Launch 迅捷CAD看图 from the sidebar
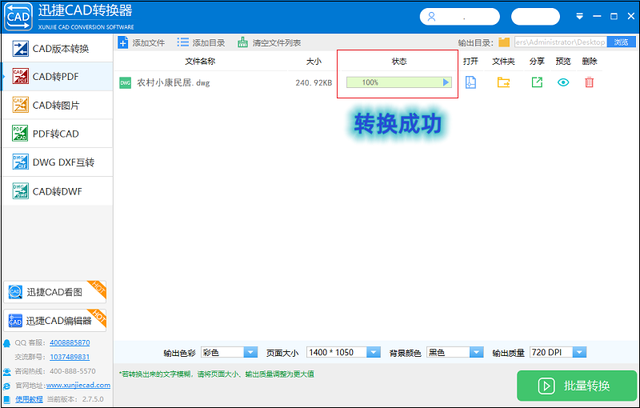Screen dimensions: 640x408 (x=55, y=292)
